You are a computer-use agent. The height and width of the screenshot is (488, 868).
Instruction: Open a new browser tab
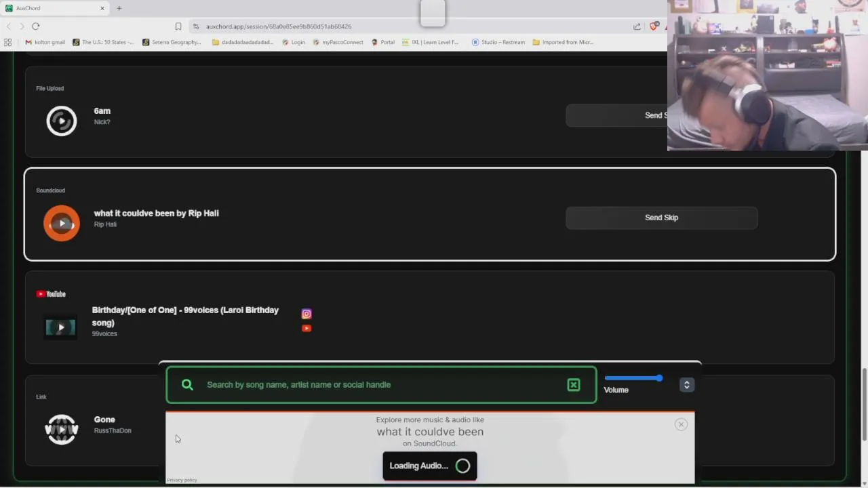(119, 8)
